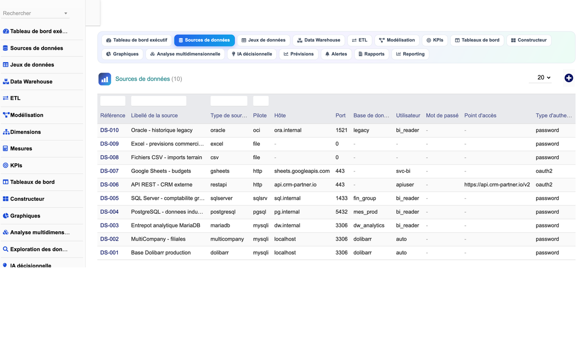Sort by the Port column header
Viewport: 588px width, 364px height.
[341, 116]
